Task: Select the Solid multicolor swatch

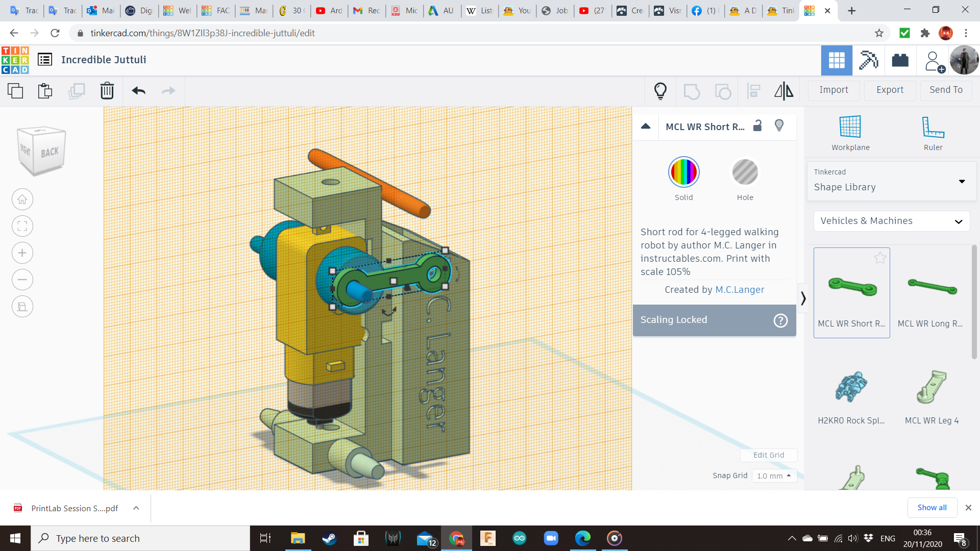Action: (x=683, y=172)
